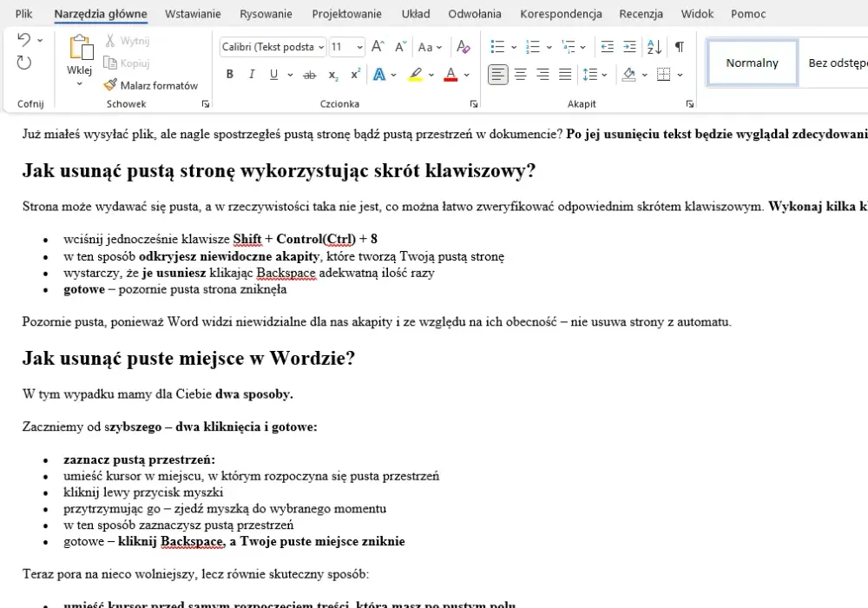Apply text effects blue A icon
868x608 pixels.
[x=379, y=74]
